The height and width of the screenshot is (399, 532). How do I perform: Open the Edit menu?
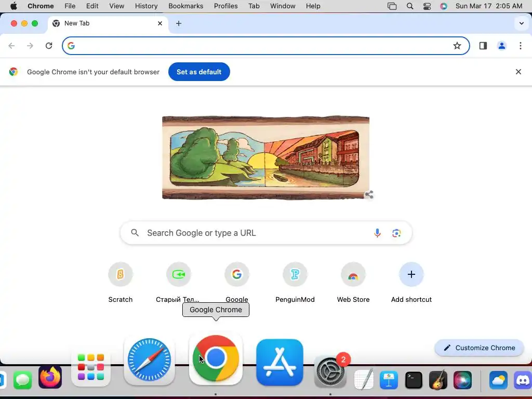click(92, 6)
